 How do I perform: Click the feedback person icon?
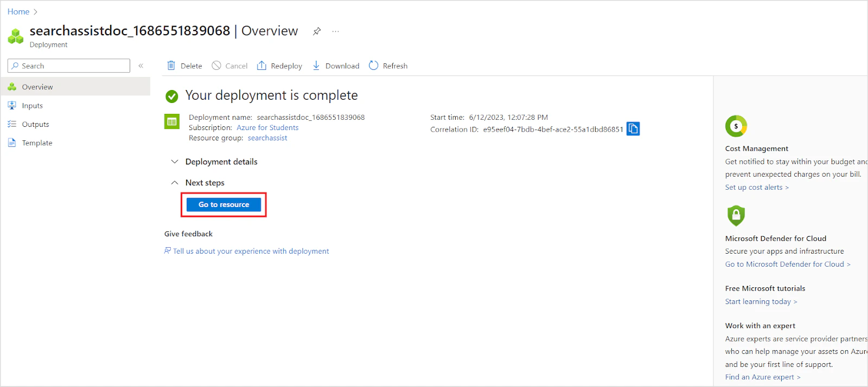168,251
